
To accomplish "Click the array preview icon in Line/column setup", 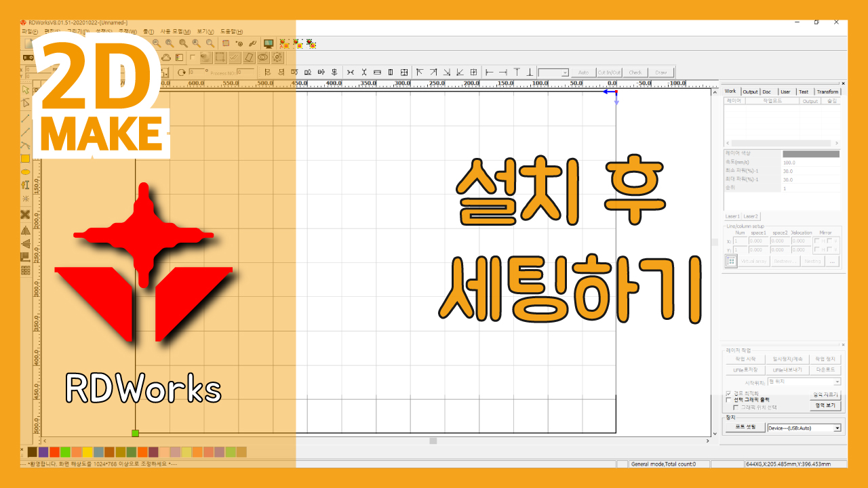I will pyautogui.click(x=731, y=262).
